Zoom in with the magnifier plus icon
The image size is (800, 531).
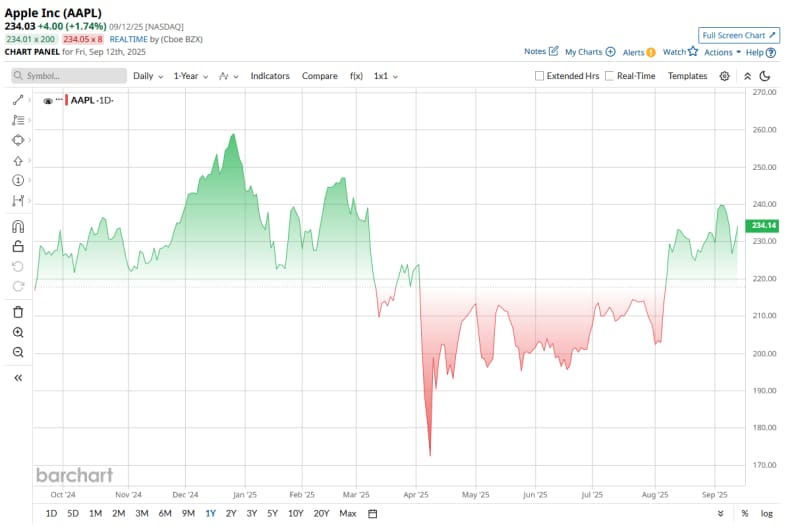pyautogui.click(x=18, y=332)
